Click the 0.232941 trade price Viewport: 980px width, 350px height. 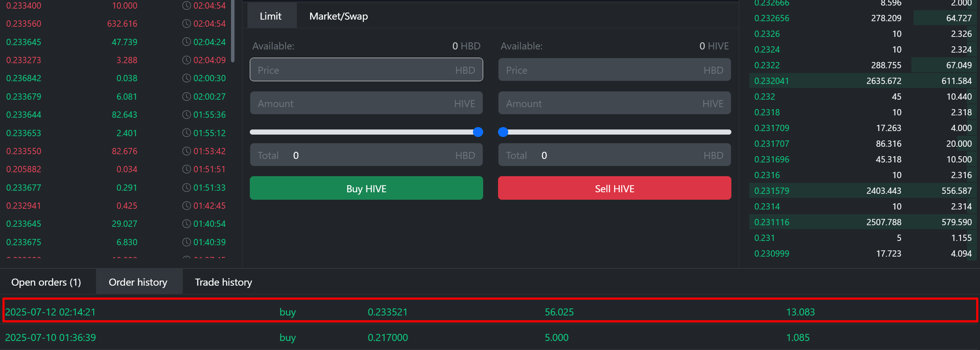pyautogui.click(x=24, y=206)
